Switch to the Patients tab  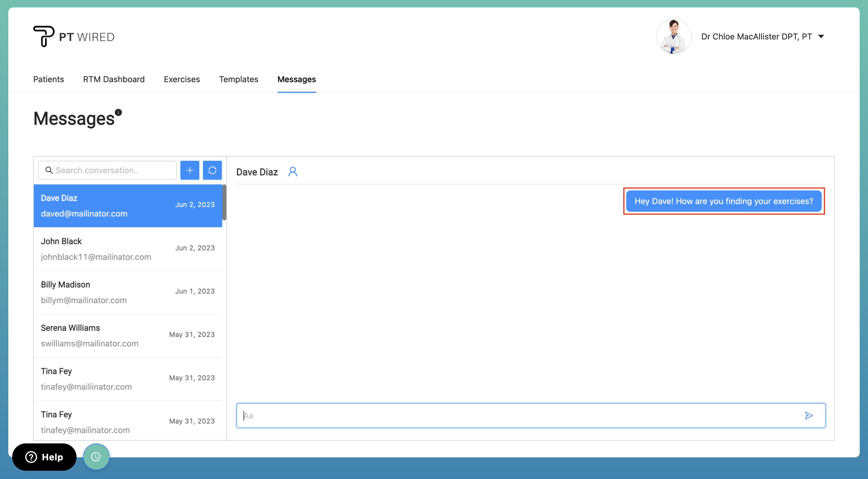click(x=48, y=79)
